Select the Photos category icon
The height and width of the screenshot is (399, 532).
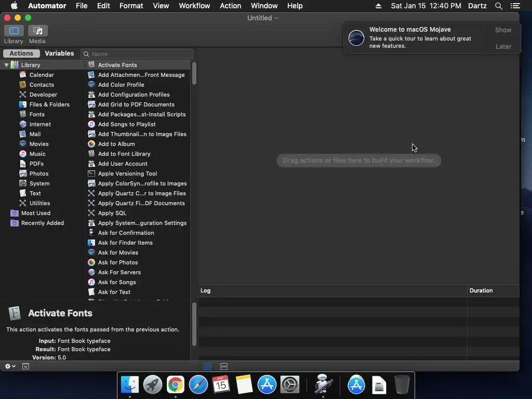click(23, 174)
